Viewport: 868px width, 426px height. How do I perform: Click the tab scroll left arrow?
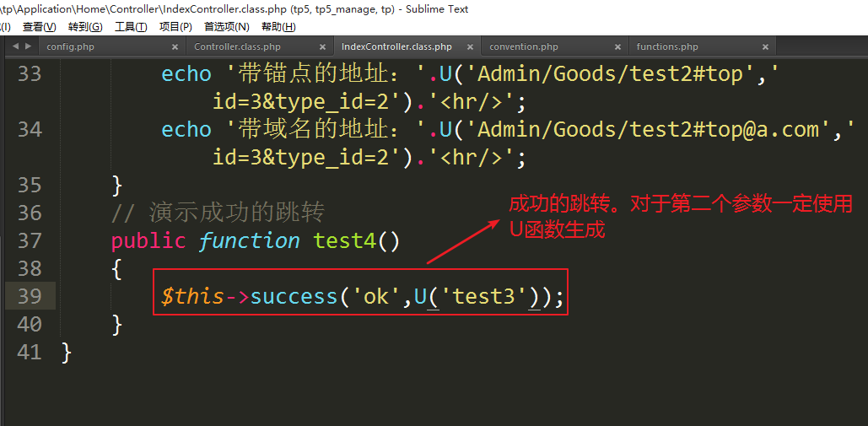coord(16,46)
